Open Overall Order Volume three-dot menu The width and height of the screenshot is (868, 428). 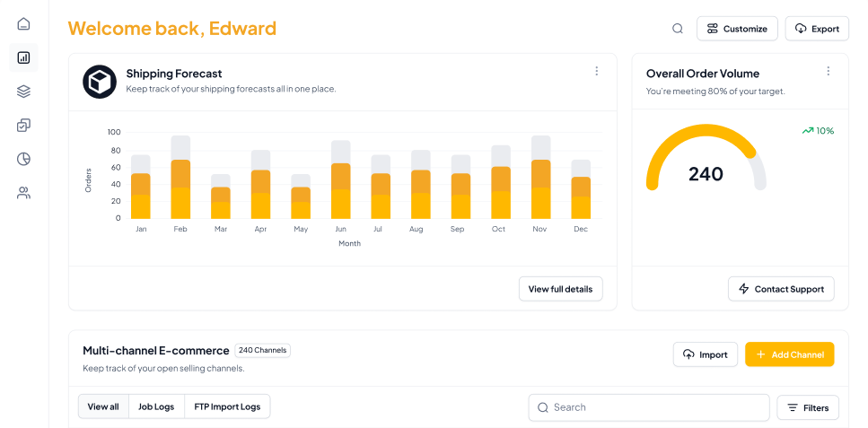pos(828,72)
